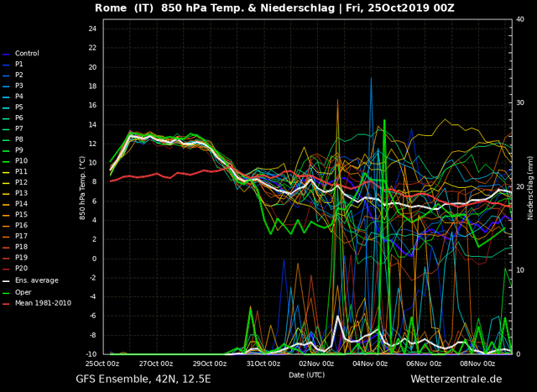Viewport: 537px width, 392px height.
Task: Click the 40 precipitation axis value
Action: [x=520, y=19]
